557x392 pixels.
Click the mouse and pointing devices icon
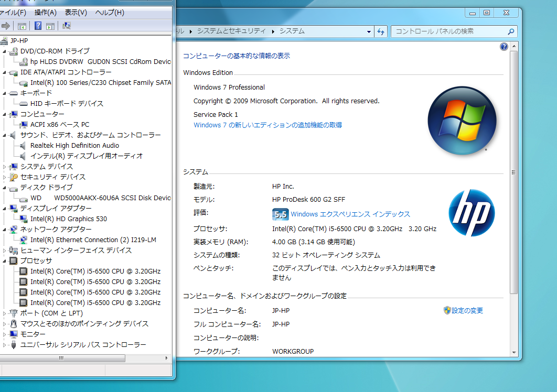14,324
